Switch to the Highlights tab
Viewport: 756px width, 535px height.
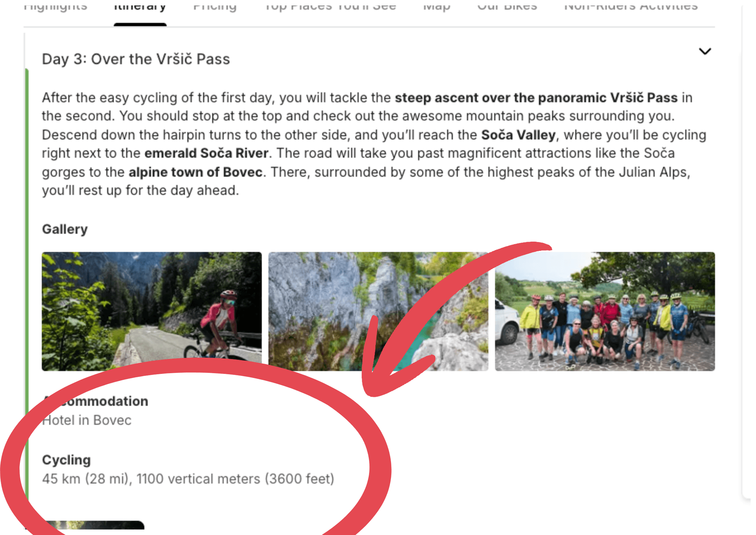pos(55,6)
